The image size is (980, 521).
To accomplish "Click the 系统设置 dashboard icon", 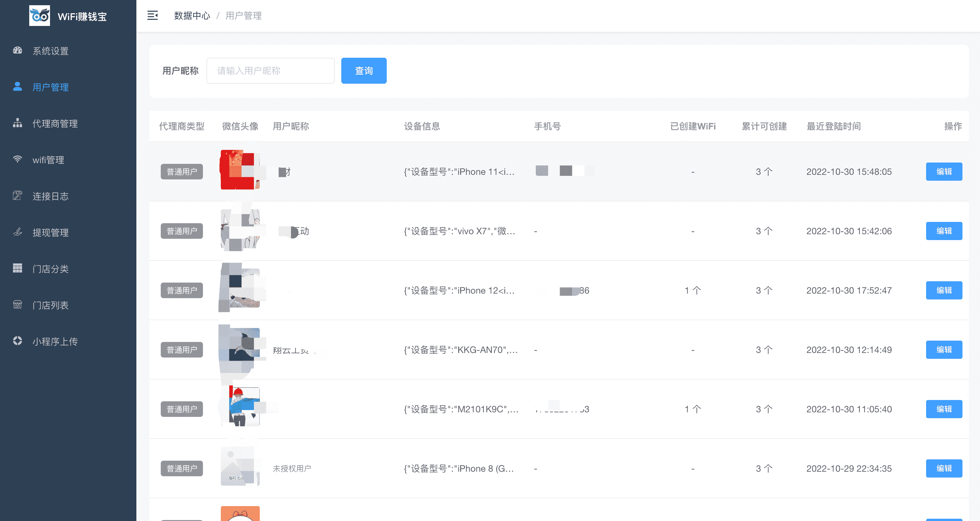I will point(18,51).
